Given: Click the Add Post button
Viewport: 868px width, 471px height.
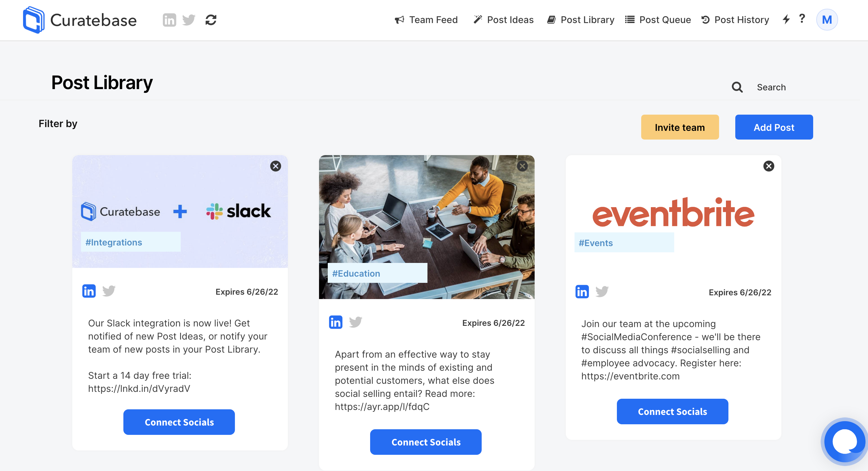Looking at the screenshot, I should coord(774,127).
